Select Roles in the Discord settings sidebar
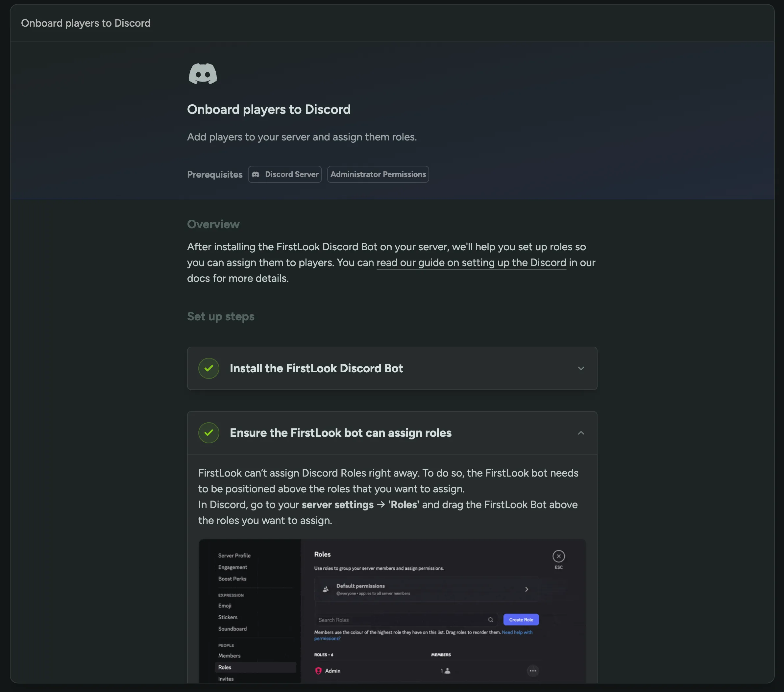 coord(224,667)
